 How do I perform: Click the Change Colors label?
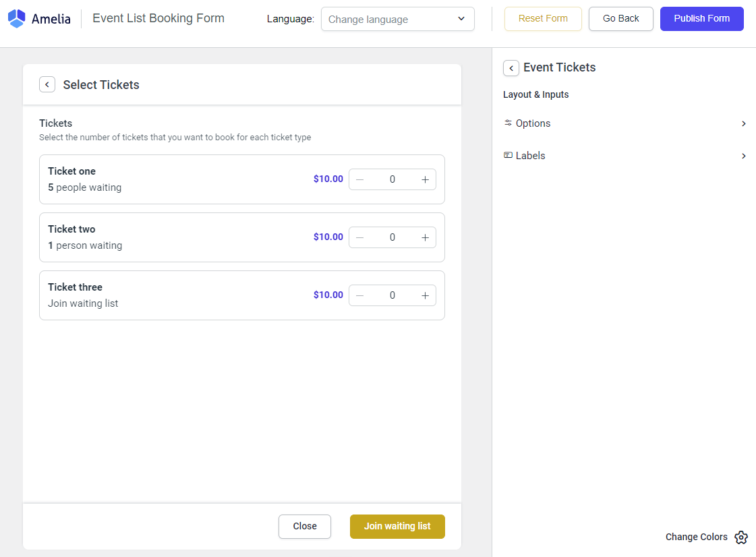click(x=696, y=537)
